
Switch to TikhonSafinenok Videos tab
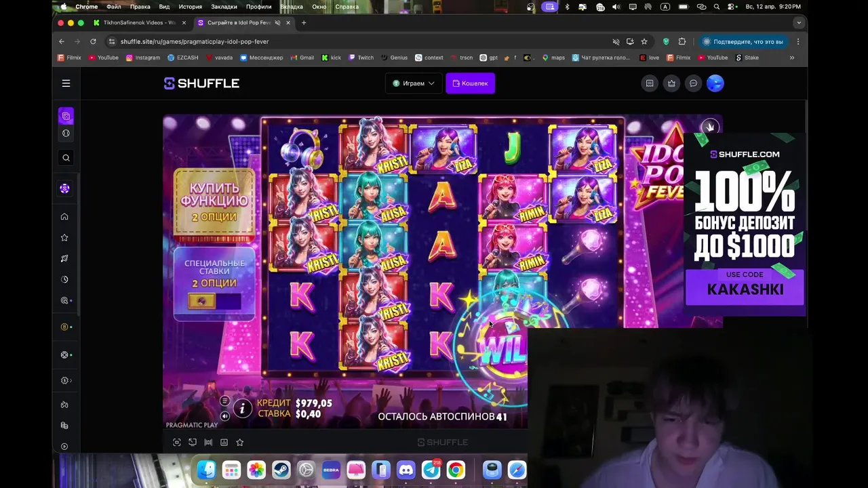(139, 22)
